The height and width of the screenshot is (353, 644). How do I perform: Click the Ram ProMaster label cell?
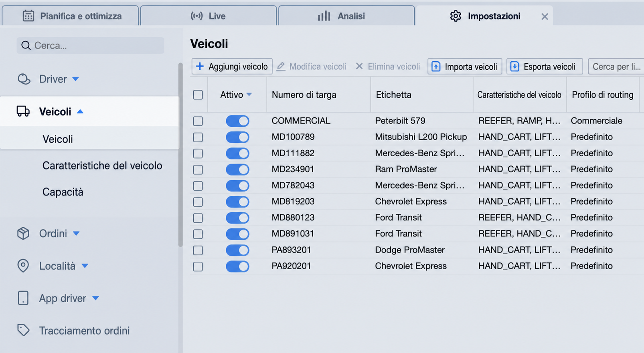click(x=406, y=169)
